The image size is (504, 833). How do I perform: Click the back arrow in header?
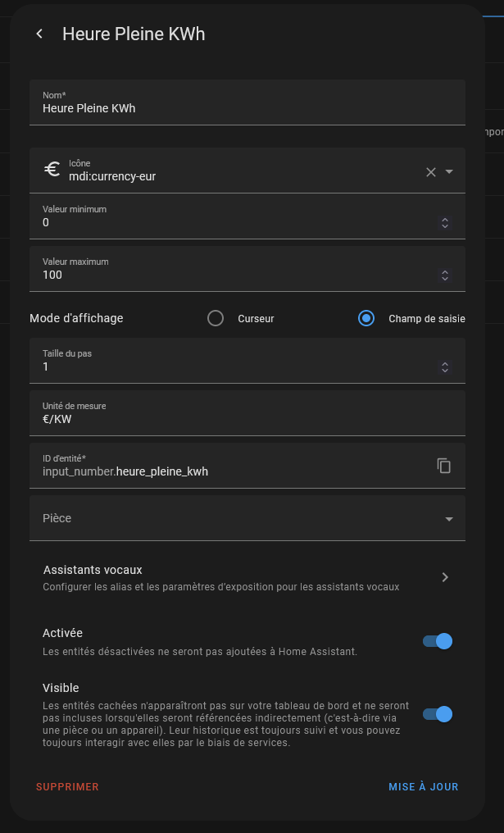point(39,34)
